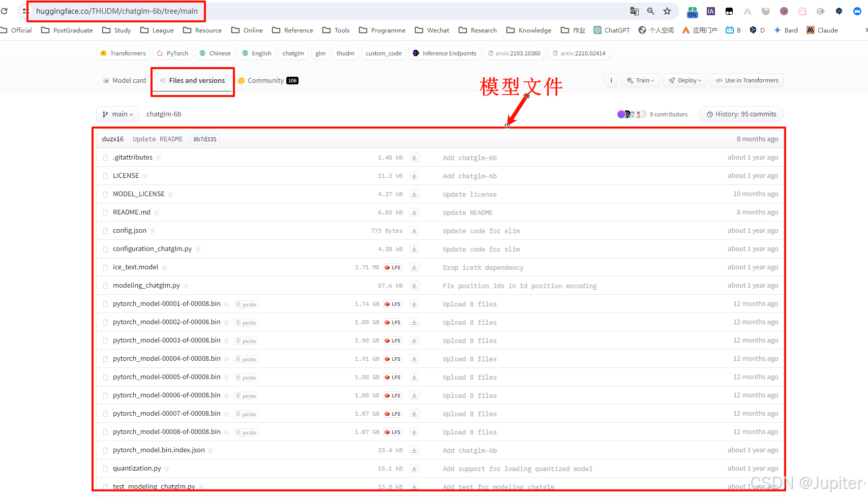Open the three-dot more options menu
The image size is (868, 498).
pyautogui.click(x=611, y=80)
